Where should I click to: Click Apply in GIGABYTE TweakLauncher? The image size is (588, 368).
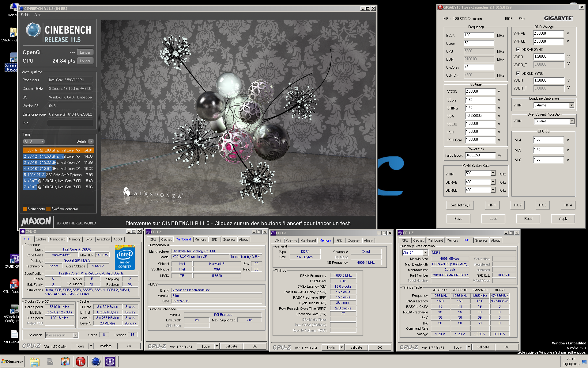(x=563, y=219)
